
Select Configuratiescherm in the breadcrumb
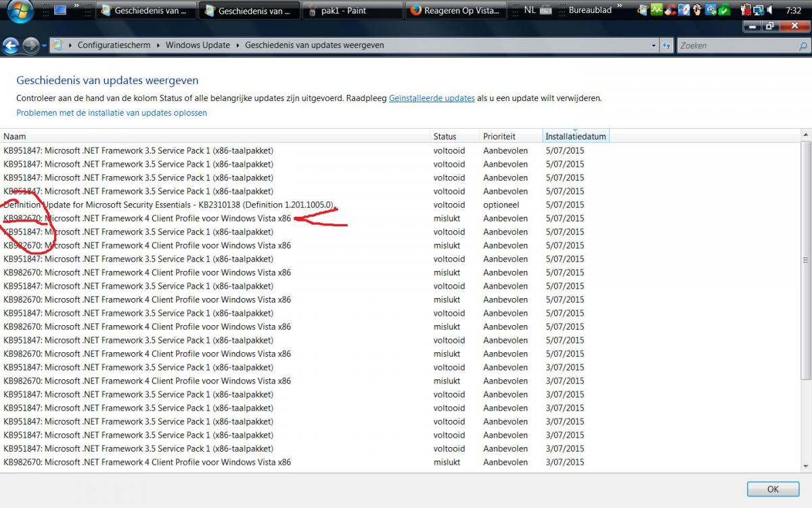point(114,45)
